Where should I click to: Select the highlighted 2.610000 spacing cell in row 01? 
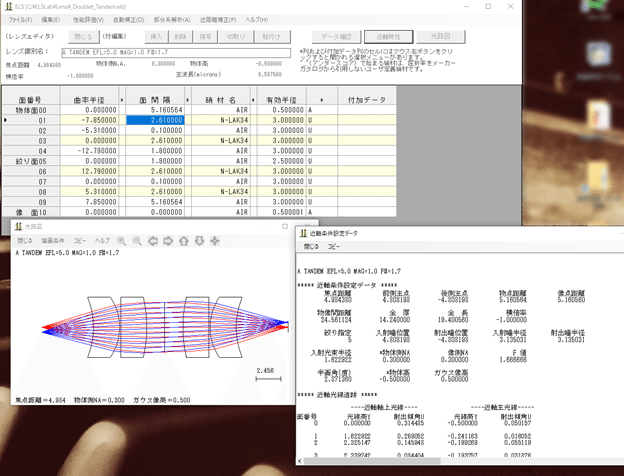[155, 120]
